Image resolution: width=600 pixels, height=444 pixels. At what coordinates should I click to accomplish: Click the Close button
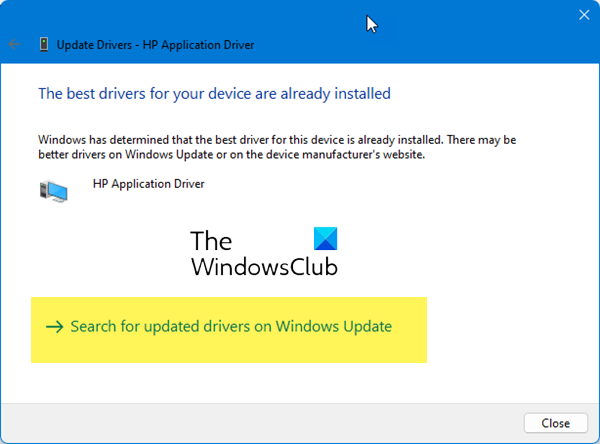556,423
